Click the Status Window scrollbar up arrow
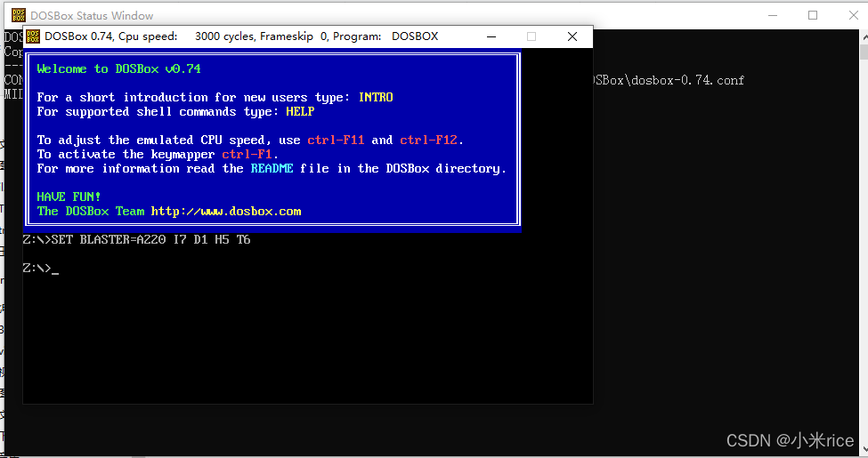Image resolution: width=868 pixels, height=458 pixels. coord(864,37)
